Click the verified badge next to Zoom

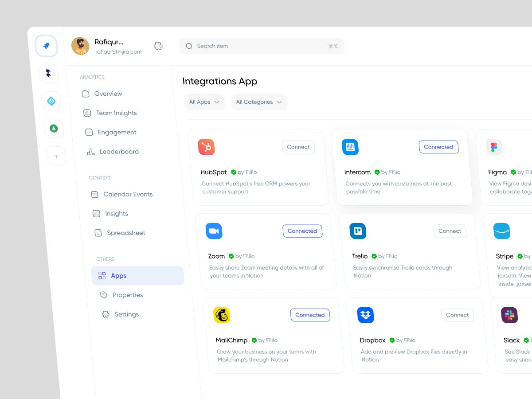(x=231, y=256)
